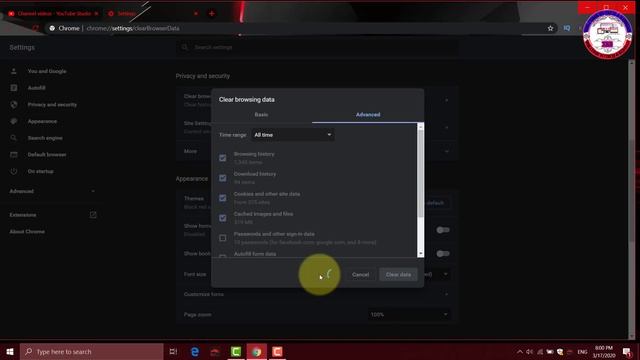Image resolution: width=640 pixels, height=360 pixels.
Task: Open the Time range All time dropdown
Action: (x=292, y=135)
